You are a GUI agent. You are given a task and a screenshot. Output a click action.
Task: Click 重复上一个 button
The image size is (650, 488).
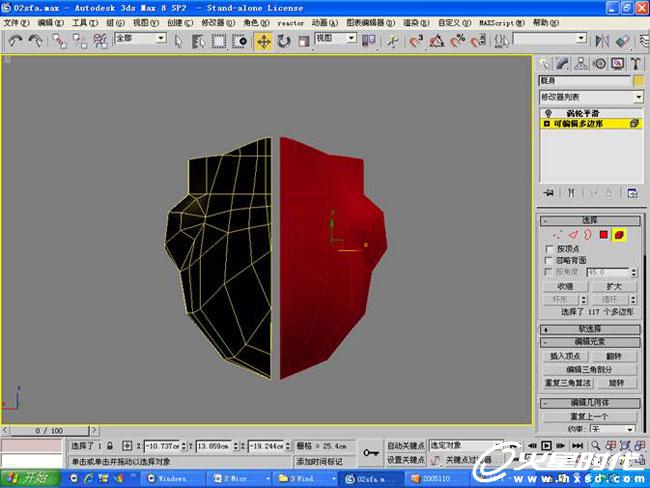click(589, 416)
